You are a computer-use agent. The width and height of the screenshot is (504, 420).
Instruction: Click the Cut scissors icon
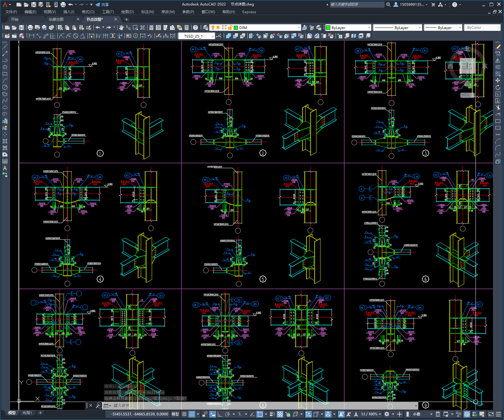pyautogui.click(x=60, y=28)
